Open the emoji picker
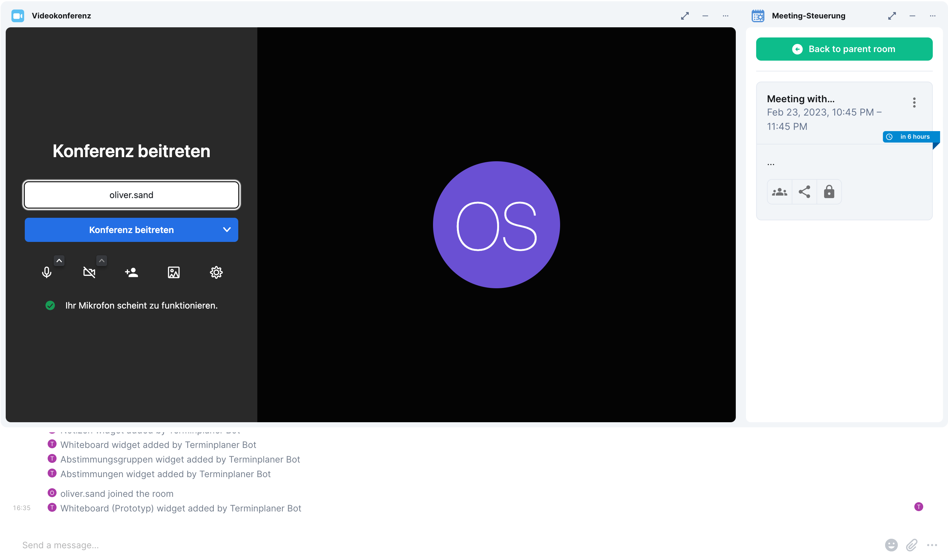 coord(891,544)
